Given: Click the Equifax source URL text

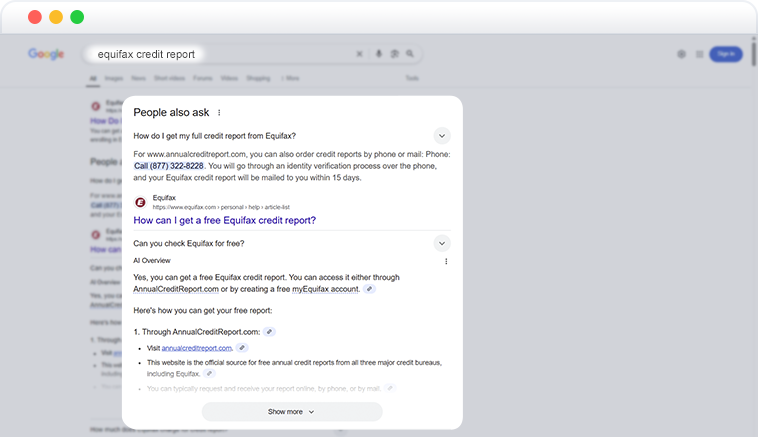Looking at the screenshot, I should [x=221, y=207].
